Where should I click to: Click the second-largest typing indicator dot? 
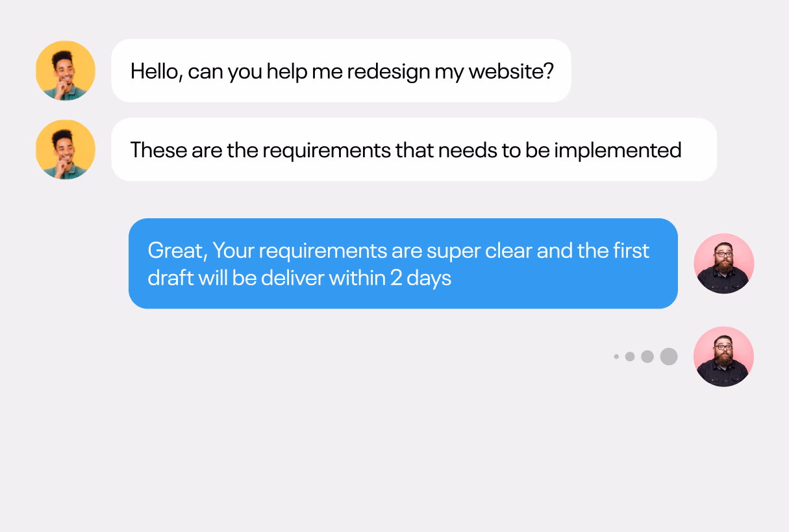pos(647,357)
